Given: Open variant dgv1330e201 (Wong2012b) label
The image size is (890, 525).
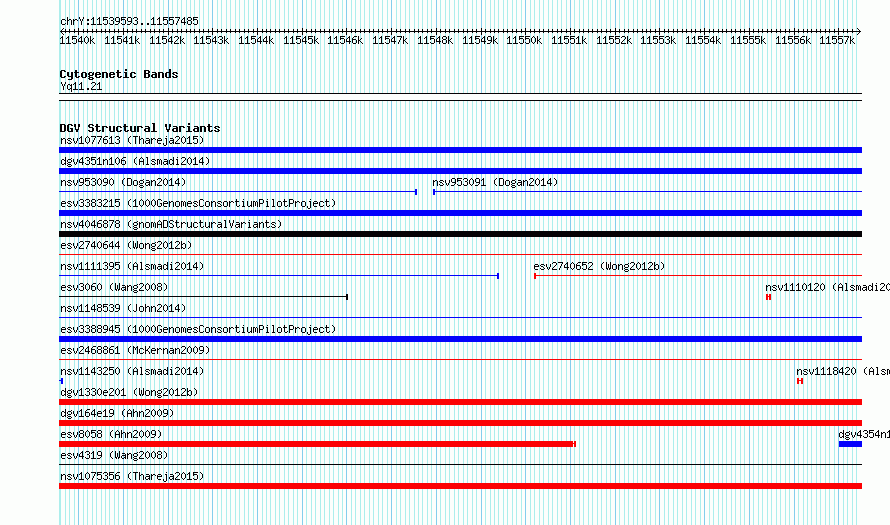Looking at the screenshot, I should click(129, 392).
